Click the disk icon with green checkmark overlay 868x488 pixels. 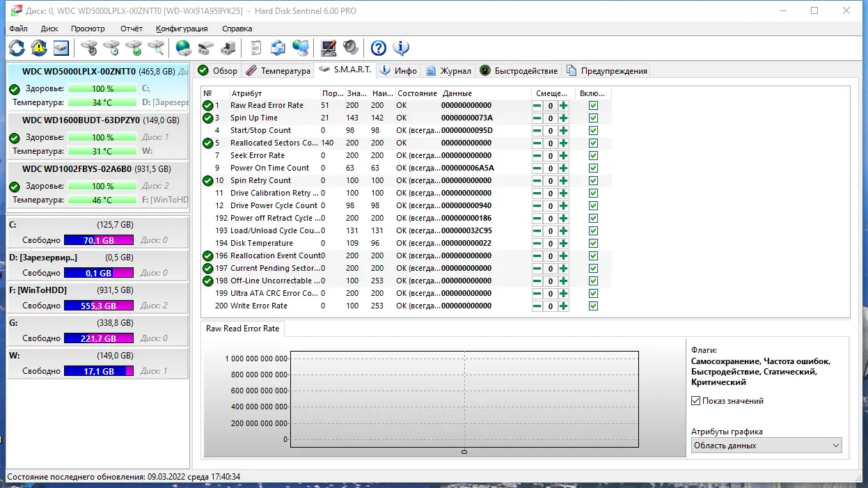tap(133, 48)
